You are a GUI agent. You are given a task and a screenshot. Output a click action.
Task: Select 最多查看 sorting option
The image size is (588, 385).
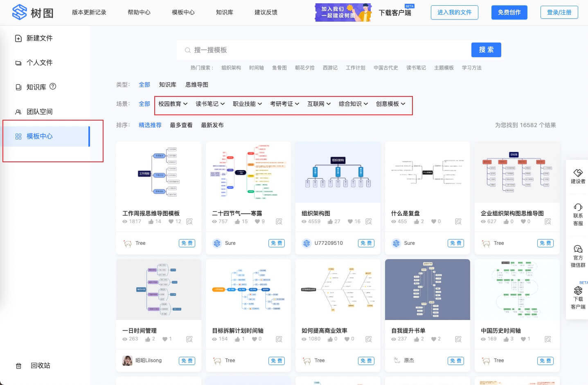(181, 125)
